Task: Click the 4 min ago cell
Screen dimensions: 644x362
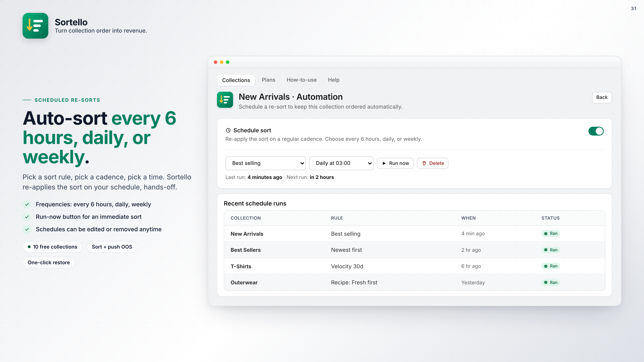Action: (473, 233)
